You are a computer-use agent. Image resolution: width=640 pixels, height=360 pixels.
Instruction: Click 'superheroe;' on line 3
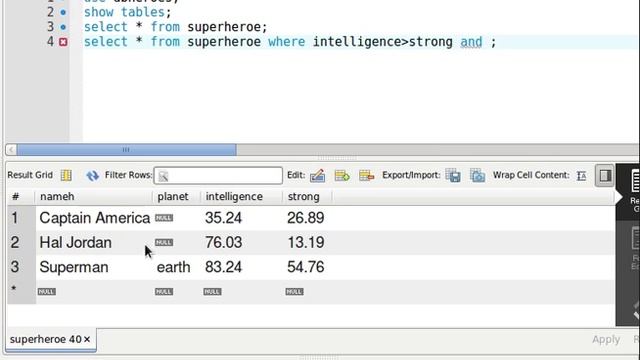227,27
